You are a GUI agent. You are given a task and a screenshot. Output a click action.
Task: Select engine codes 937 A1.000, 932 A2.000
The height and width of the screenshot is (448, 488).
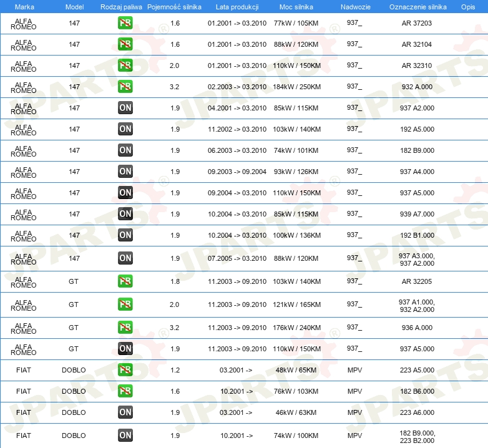[417, 306]
